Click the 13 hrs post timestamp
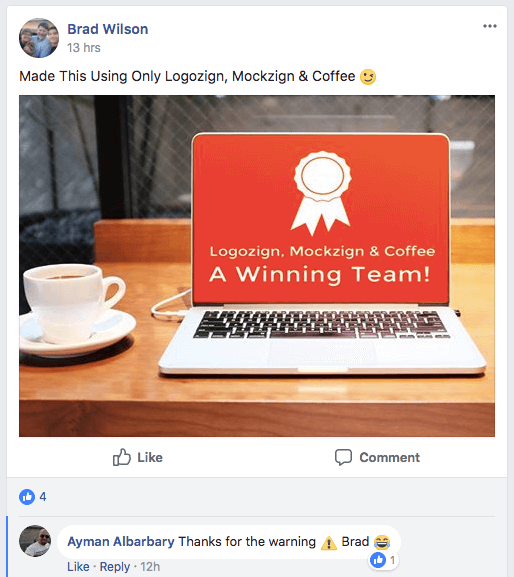514x577 pixels. point(84,48)
